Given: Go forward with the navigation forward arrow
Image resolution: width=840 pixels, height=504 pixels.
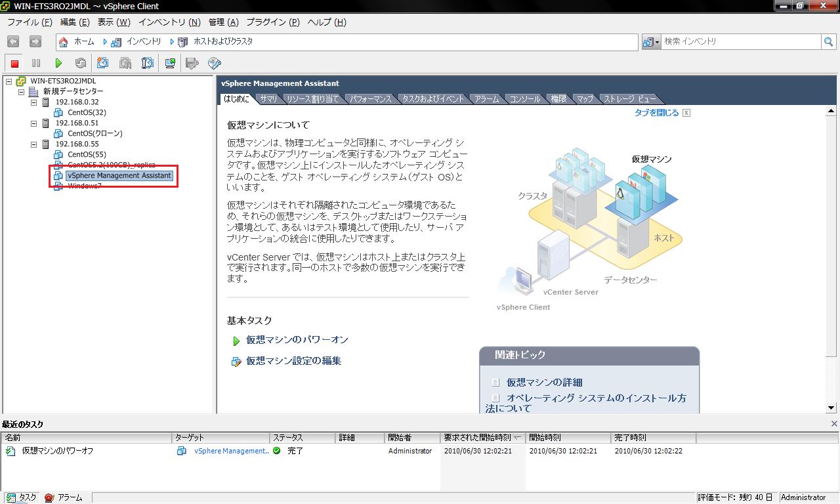Looking at the screenshot, I should tap(35, 41).
